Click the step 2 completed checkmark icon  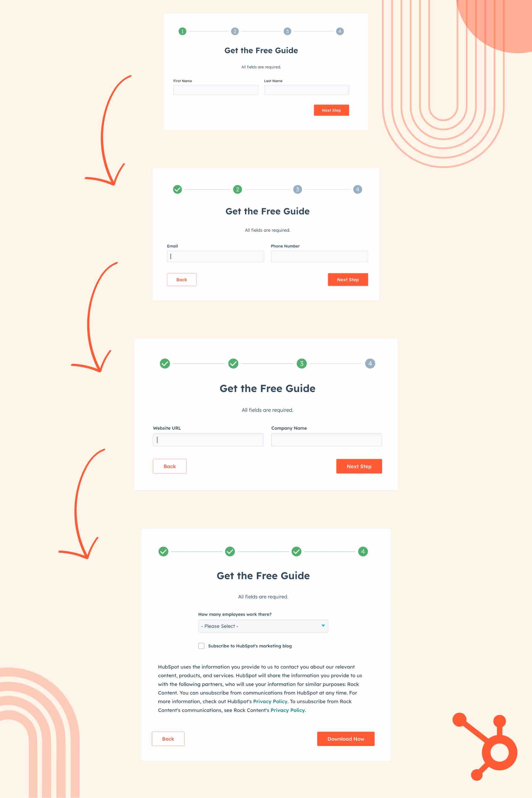(x=233, y=363)
